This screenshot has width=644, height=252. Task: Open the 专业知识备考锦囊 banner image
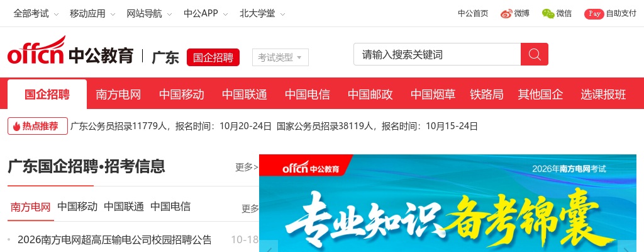click(x=448, y=203)
